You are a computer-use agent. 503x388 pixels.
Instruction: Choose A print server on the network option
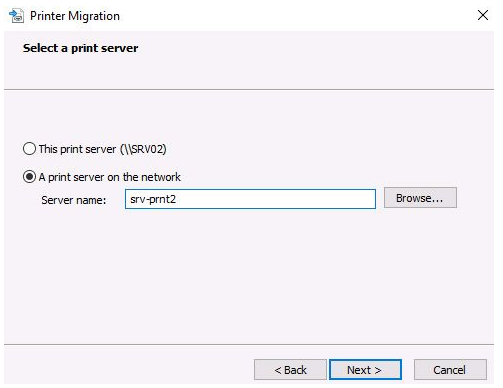pyautogui.click(x=29, y=177)
